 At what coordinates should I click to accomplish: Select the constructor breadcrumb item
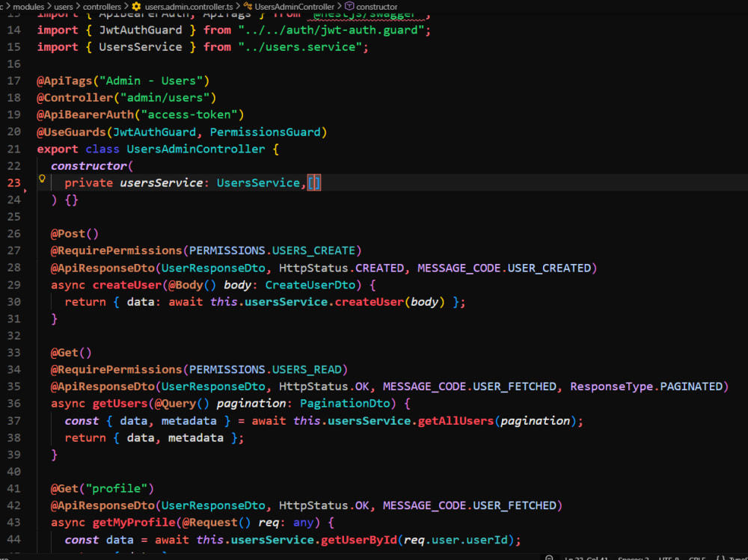377,7
